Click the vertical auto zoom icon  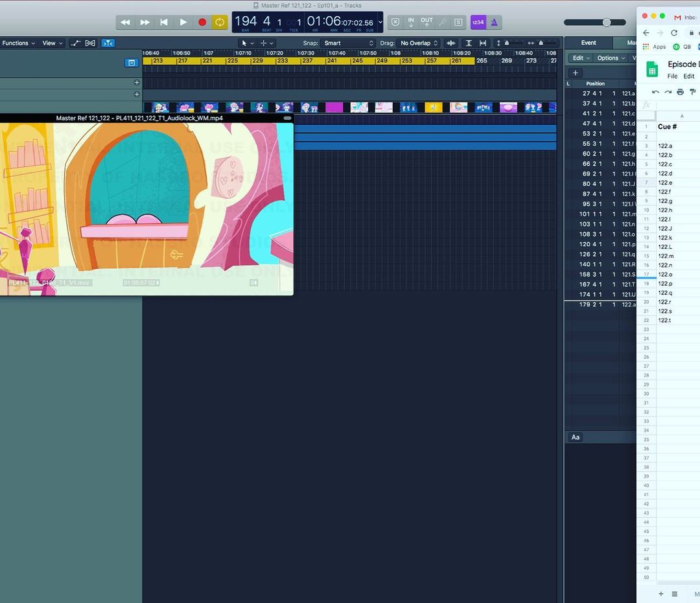click(x=469, y=43)
